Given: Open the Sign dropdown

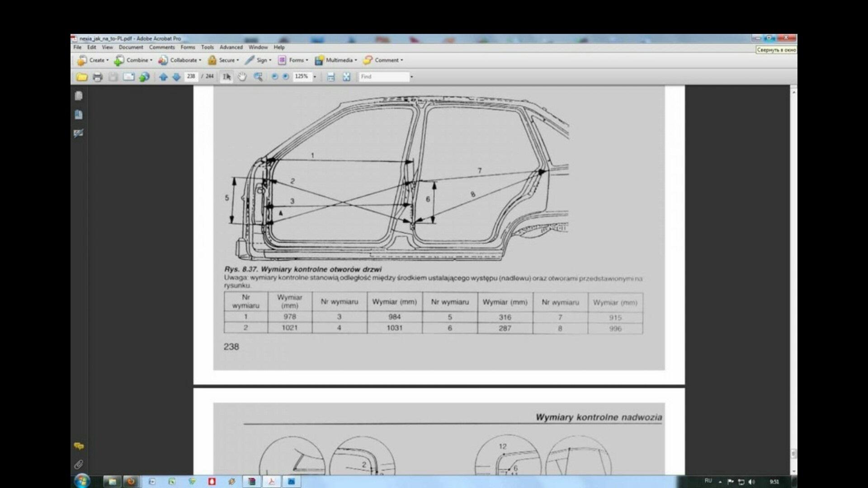Looking at the screenshot, I should pyautogui.click(x=258, y=60).
